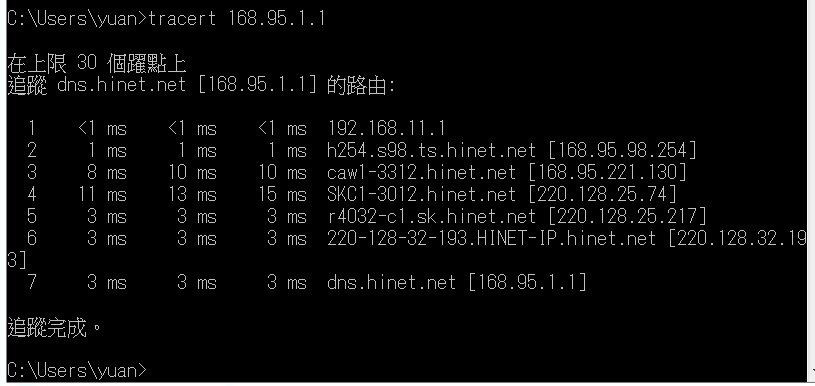Click the empty prompt C:\Users\yuan> at bottom
815x386 pixels.
click(77, 370)
